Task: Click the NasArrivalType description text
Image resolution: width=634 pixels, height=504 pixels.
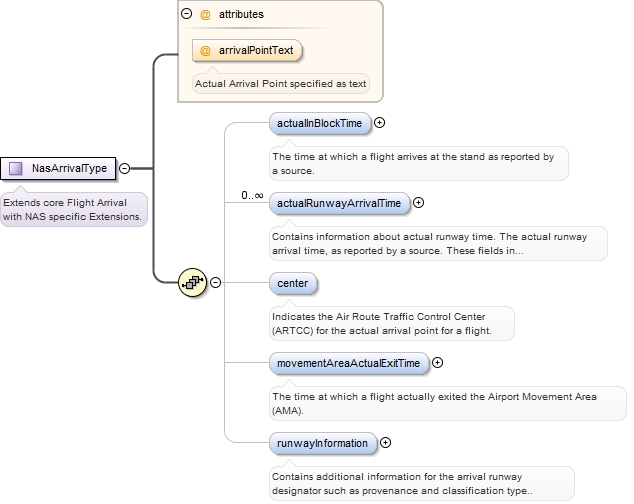Action: click(74, 209)
